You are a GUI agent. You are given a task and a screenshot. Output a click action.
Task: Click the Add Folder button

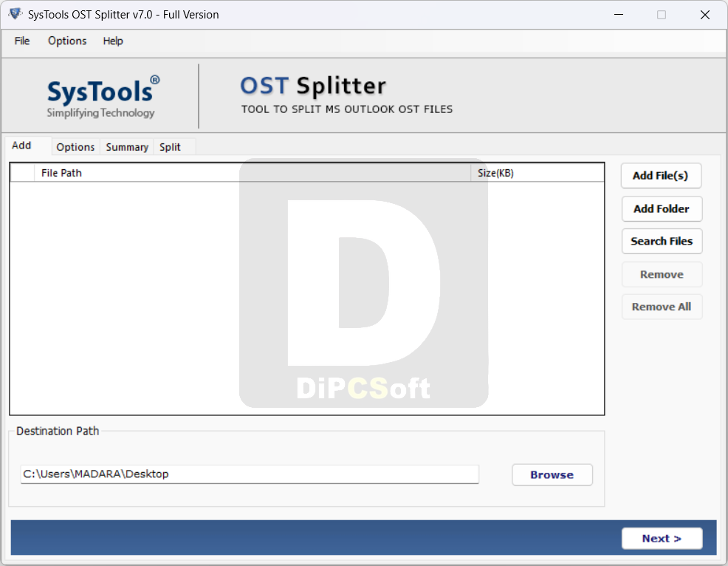click(x=662, y=208)
